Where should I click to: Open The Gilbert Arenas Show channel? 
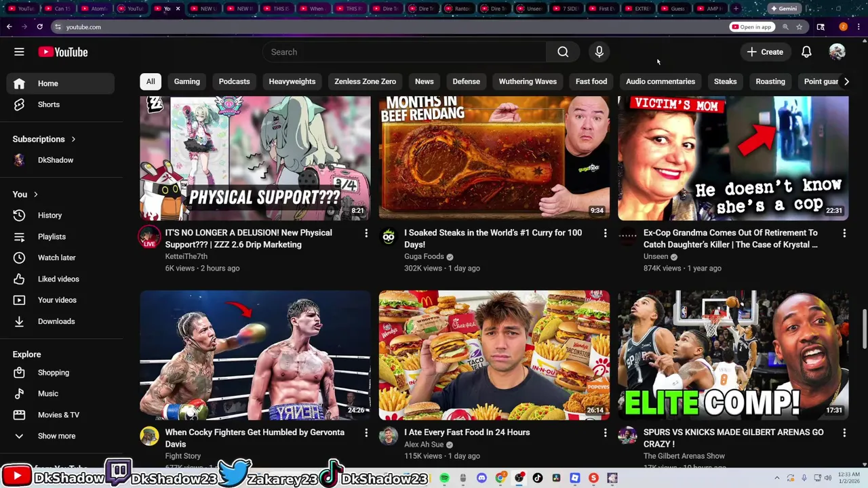(x=684, y=456)
